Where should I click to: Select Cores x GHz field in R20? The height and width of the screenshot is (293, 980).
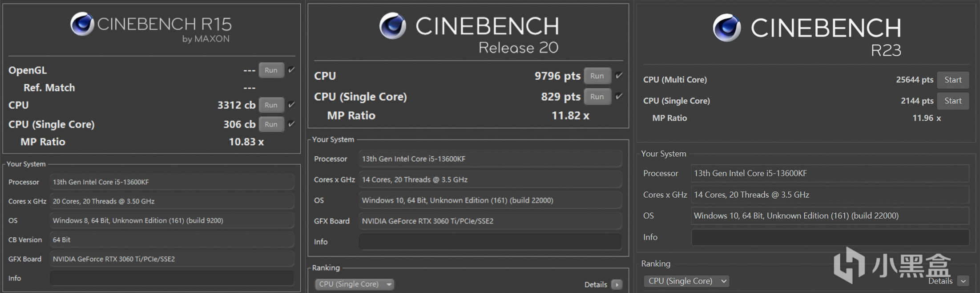click(490, 179)
